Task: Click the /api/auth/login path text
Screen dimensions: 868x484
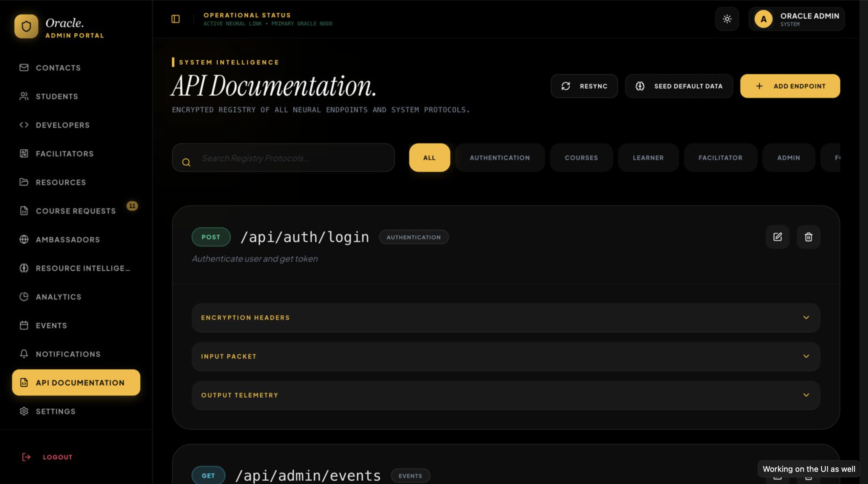Action: point(305,237)
